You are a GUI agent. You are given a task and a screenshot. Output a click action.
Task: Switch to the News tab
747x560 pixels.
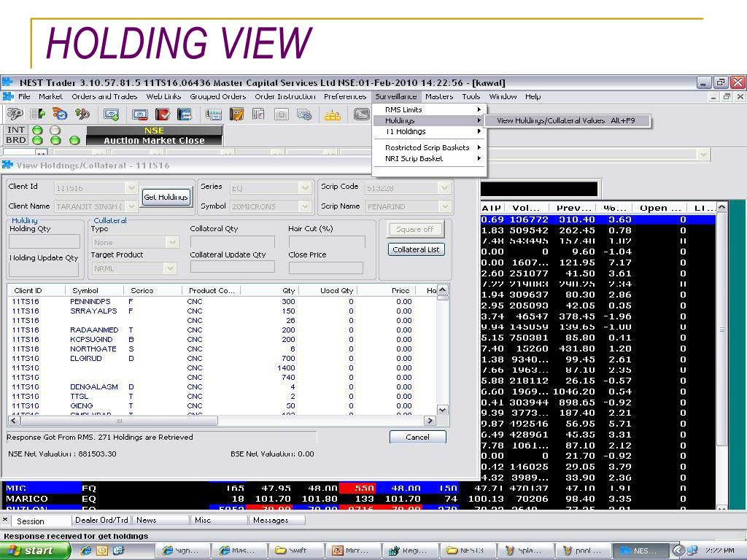pos(160,521)
